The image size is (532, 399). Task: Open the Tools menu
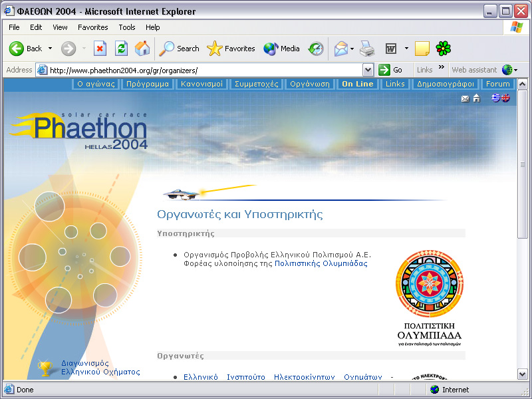pyautogui.click(x=127, y=27)
